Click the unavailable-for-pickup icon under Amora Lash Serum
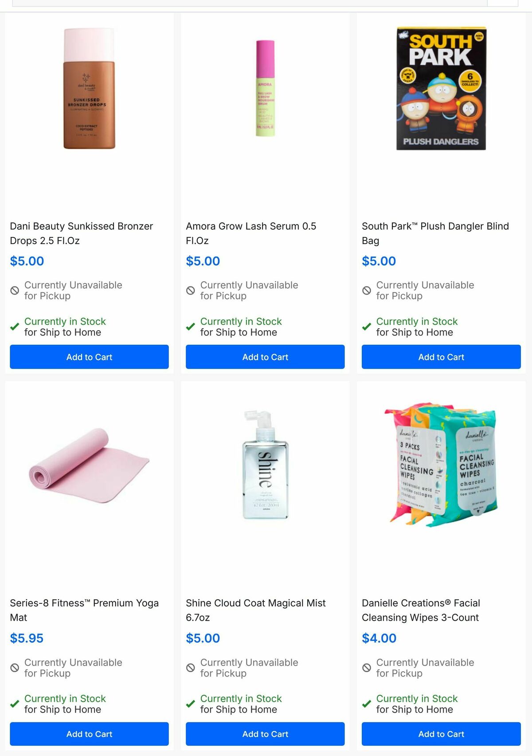Image resolution: width=532 pixels, height=756 pixels. coord(191,289)
